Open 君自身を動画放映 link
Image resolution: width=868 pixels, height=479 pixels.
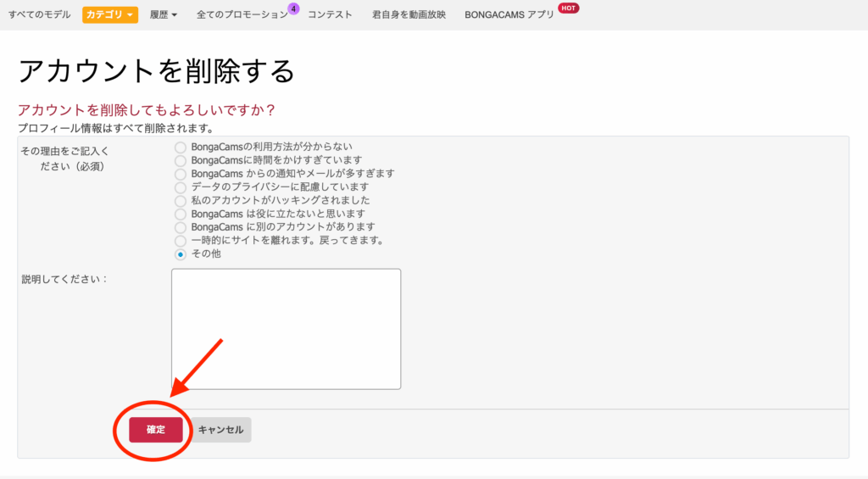pyautogui.click(x=409, y=15)
